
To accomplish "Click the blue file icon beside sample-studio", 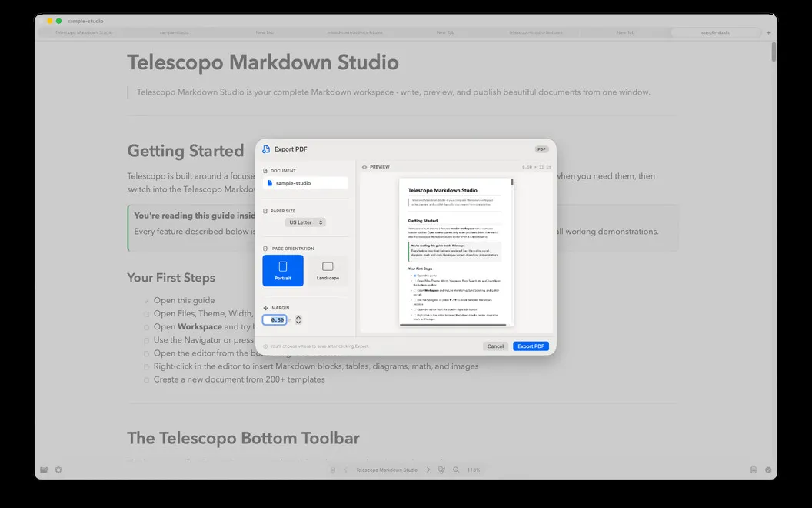I will click(x=270, y=183).
